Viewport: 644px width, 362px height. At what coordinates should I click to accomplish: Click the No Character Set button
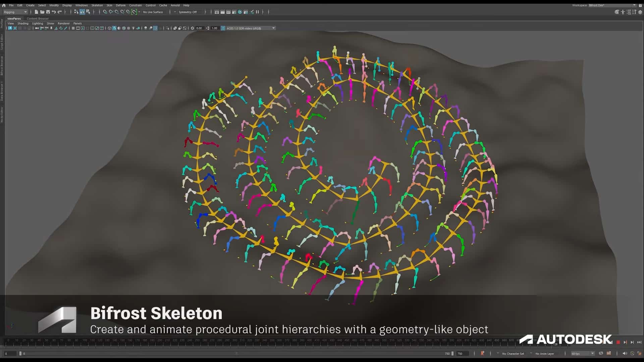513,354
